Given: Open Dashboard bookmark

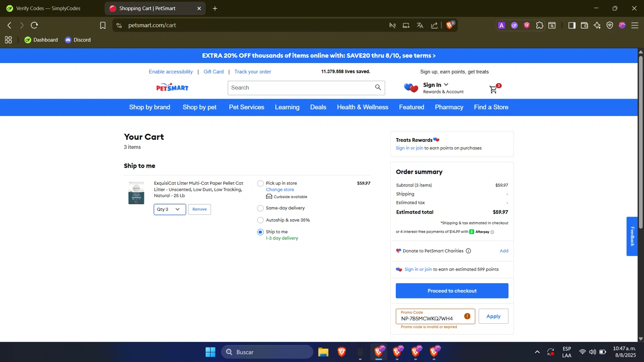Looking at the screenshot, I should pyautogui.click(x=41, y=40).
